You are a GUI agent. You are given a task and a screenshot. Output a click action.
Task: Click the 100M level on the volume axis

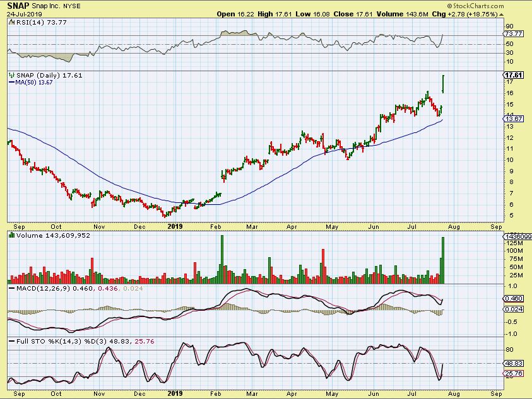[x=514, y=251]
